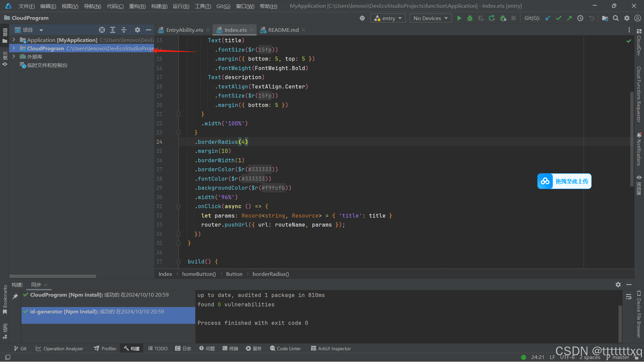This screenshot has width=644, height=362.
Task: Click the Debug bug icon
Action: pyautogui.click(x=470, y=18)
